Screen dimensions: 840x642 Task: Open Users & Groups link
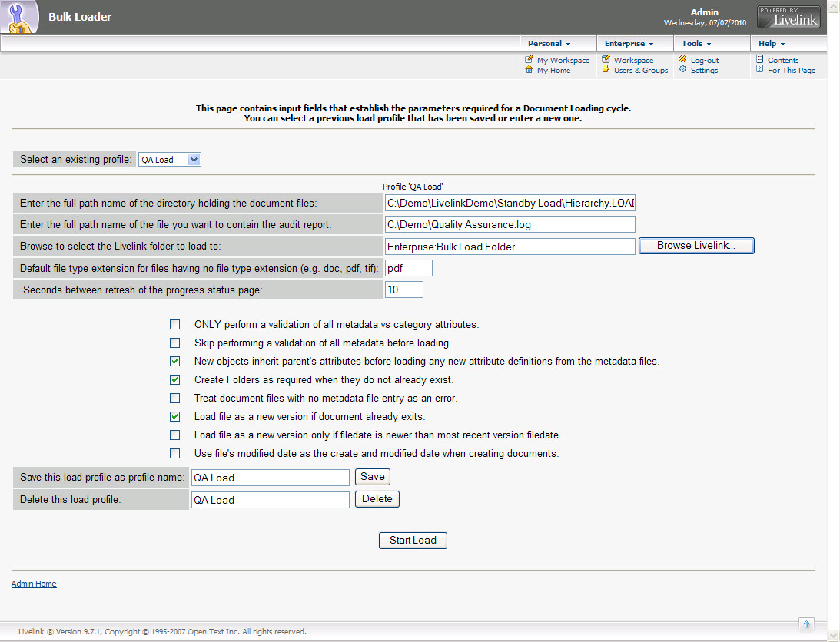[641, 70]
